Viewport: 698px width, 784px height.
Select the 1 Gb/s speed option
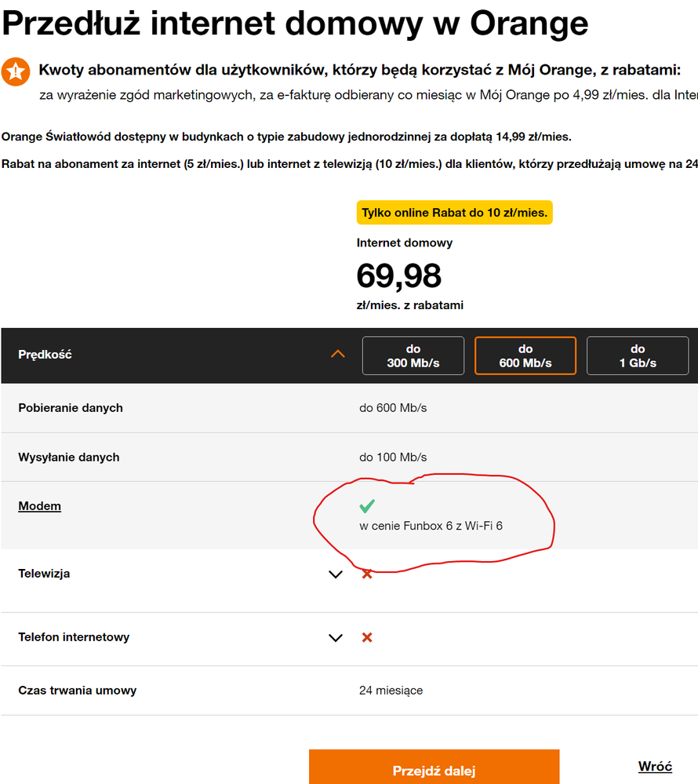point(637,356)
